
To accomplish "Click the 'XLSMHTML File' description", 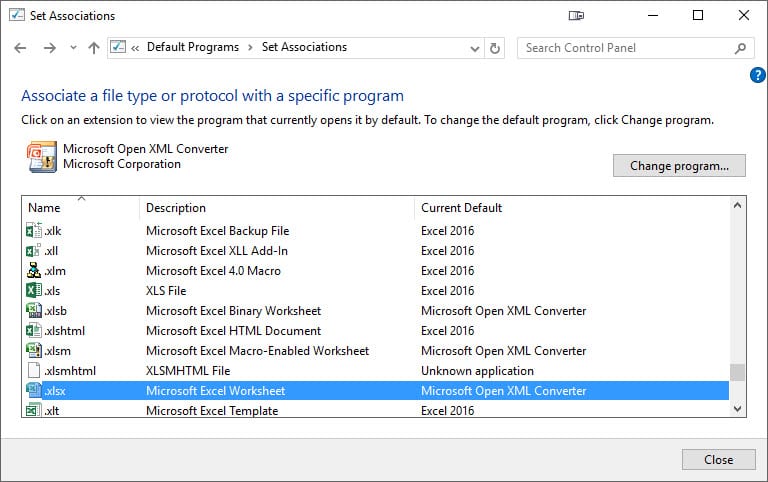I will [188, 371].
